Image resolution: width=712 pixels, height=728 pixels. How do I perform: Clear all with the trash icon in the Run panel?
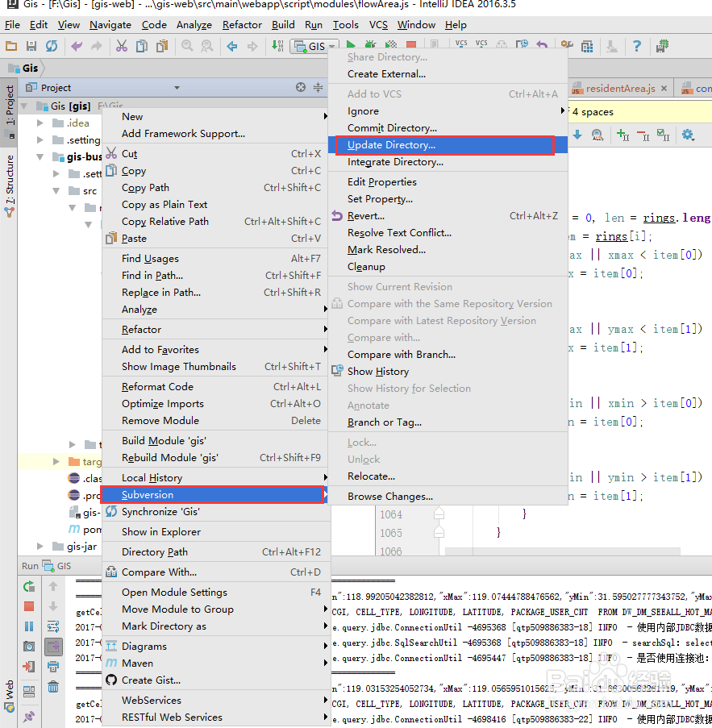53,687
